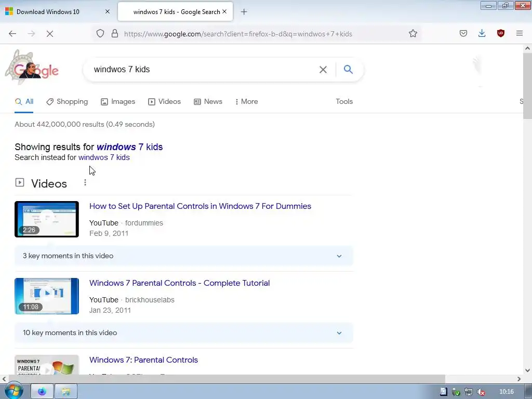
Task: Switch to Videos results tab
Action: (165, 101)
